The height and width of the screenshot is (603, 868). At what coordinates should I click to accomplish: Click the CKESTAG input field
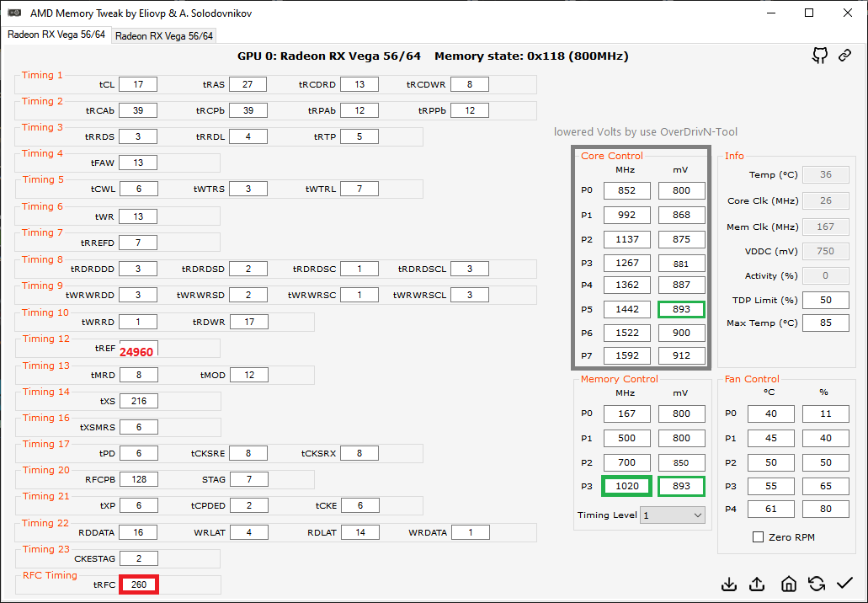(x=138, y=558)
